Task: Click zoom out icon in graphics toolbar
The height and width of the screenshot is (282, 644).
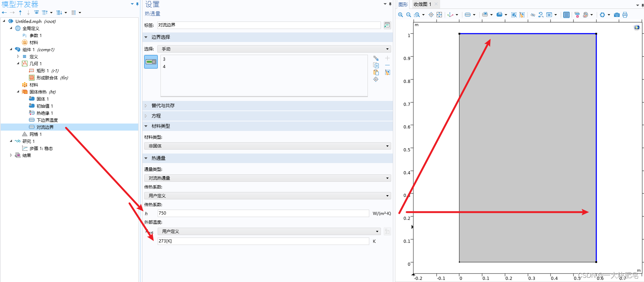Action: 408,15
